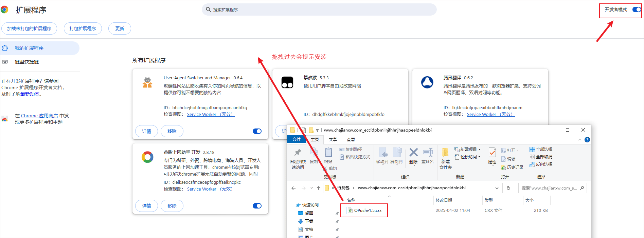Image resolution: width=644 pixels, height=238 pixels.
Task: Collapse the Explorer ribbon with the chevron
Action: [x=580, y=140]
